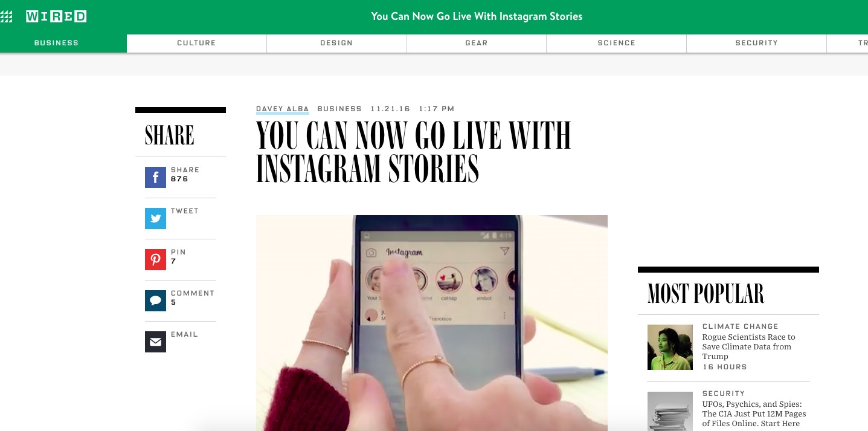Open author Davey Alba's page
The width and height of the screenshot is (868, 431).
click(282, 109)
